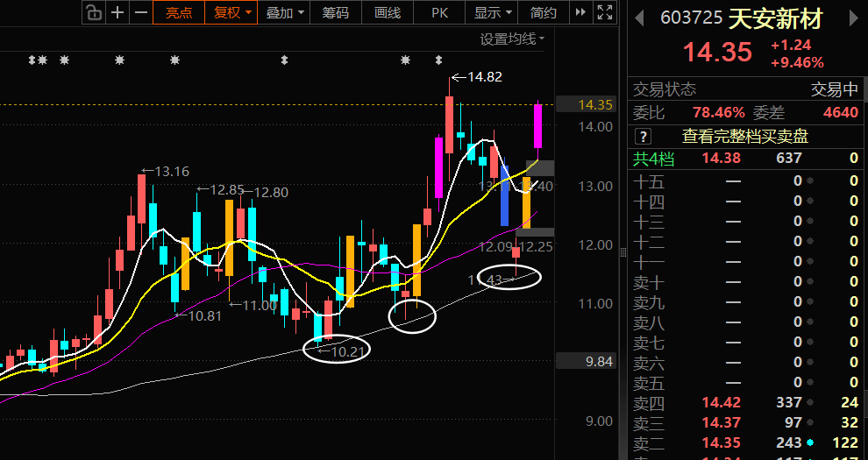This screenshot has height=460, width=868.
Task: Click the stock name 天安新材
Action: click(x=775, y=19)
